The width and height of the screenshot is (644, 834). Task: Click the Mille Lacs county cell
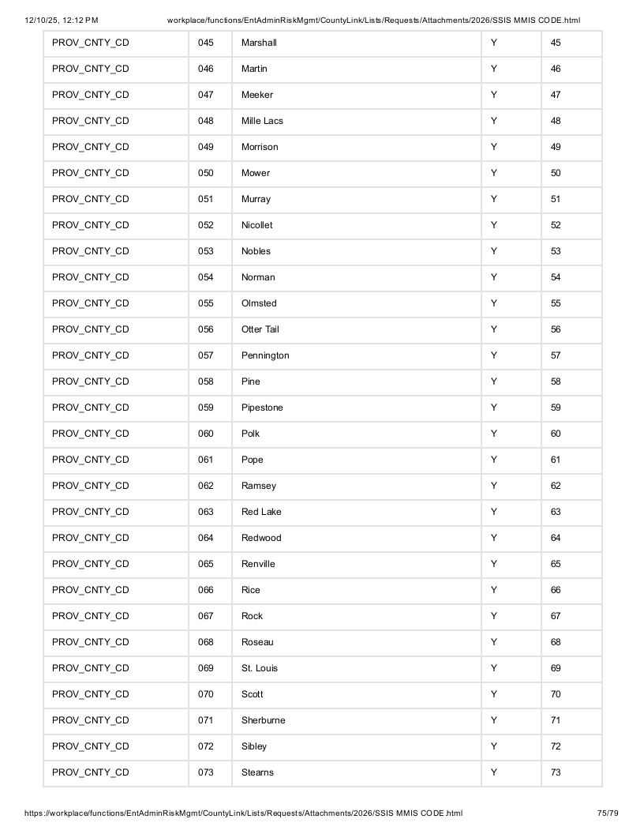tap(357, 122)
